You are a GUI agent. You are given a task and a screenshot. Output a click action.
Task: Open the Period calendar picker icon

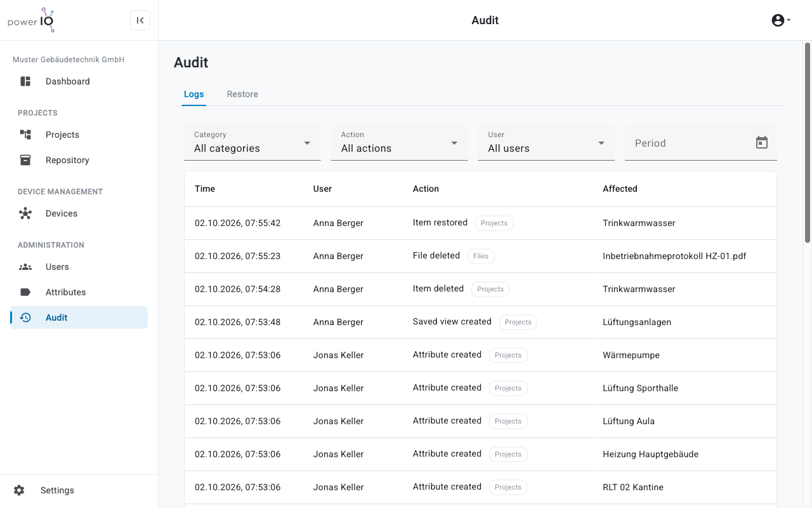(x=762, y=143)
